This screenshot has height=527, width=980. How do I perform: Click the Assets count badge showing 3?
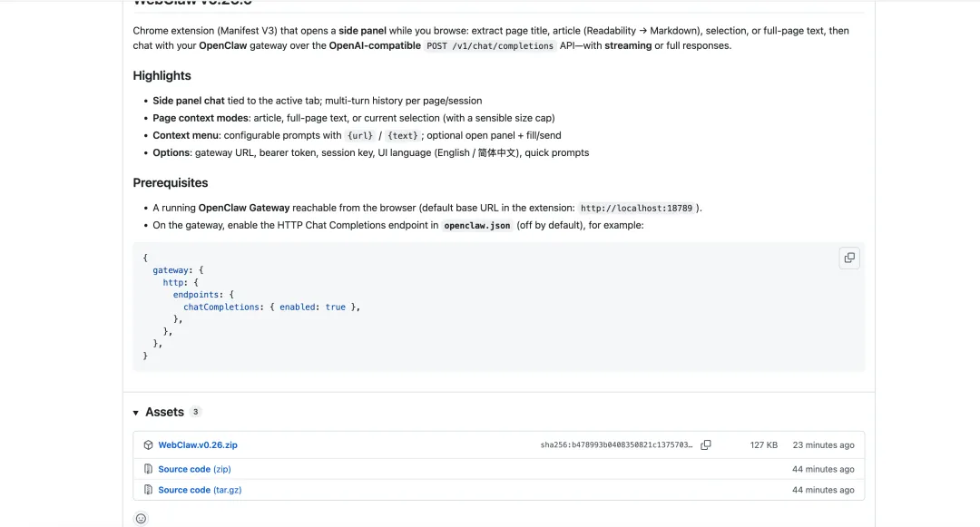pos(195,412)
